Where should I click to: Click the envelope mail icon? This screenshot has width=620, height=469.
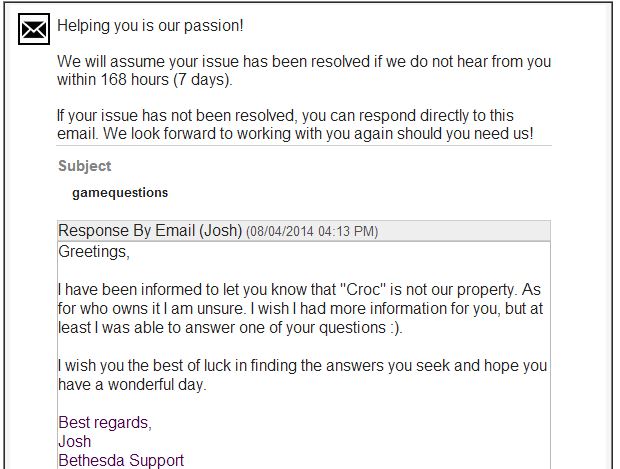tap(34, 29)
